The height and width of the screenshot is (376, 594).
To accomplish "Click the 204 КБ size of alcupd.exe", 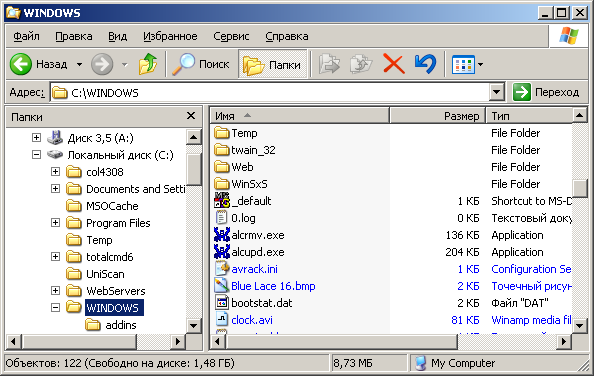I will click(x=462, y=252).
